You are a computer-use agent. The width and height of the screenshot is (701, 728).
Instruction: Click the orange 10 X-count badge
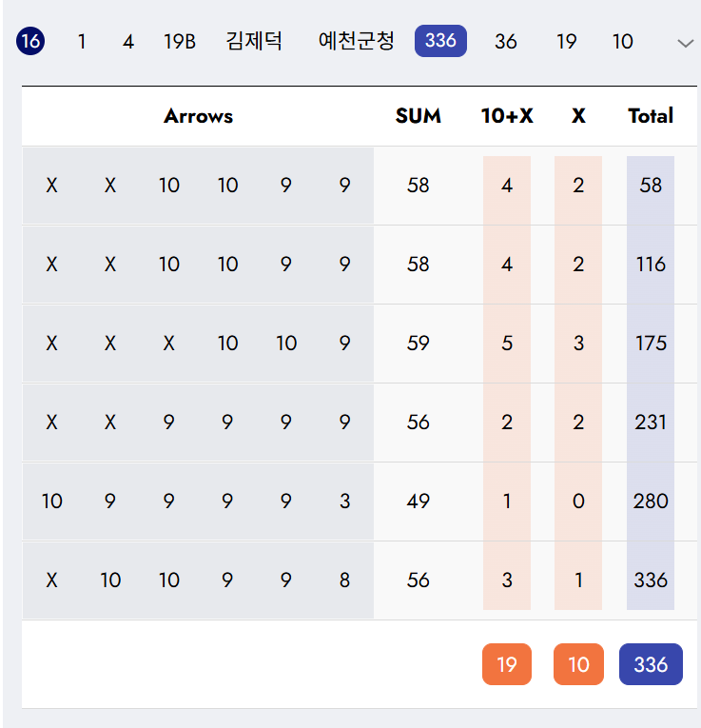click(578, 664)
